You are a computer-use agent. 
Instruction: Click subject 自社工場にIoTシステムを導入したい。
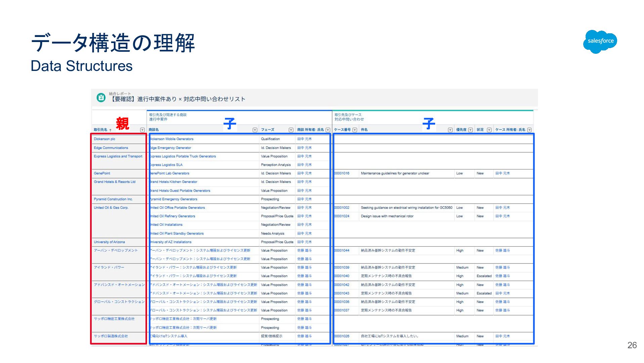pos(389,336)
